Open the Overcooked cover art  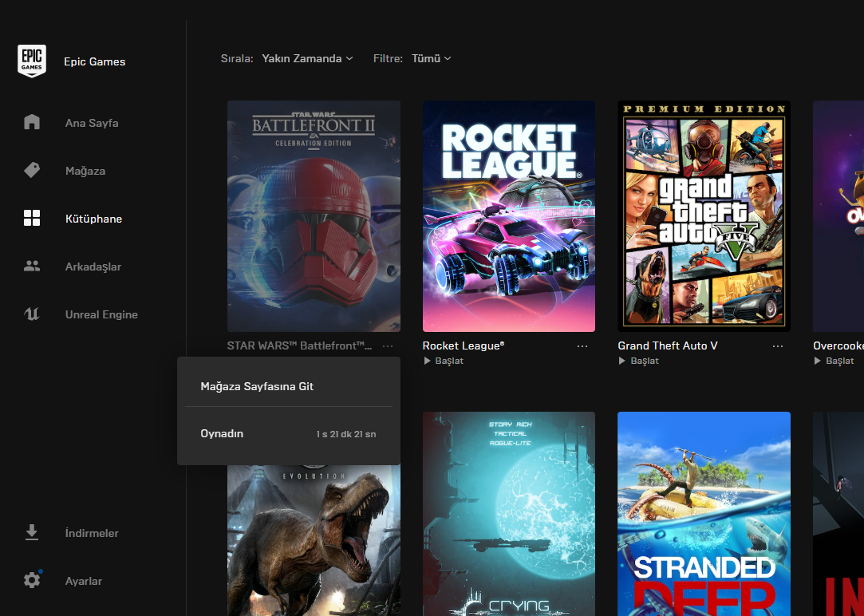(838, 216)
